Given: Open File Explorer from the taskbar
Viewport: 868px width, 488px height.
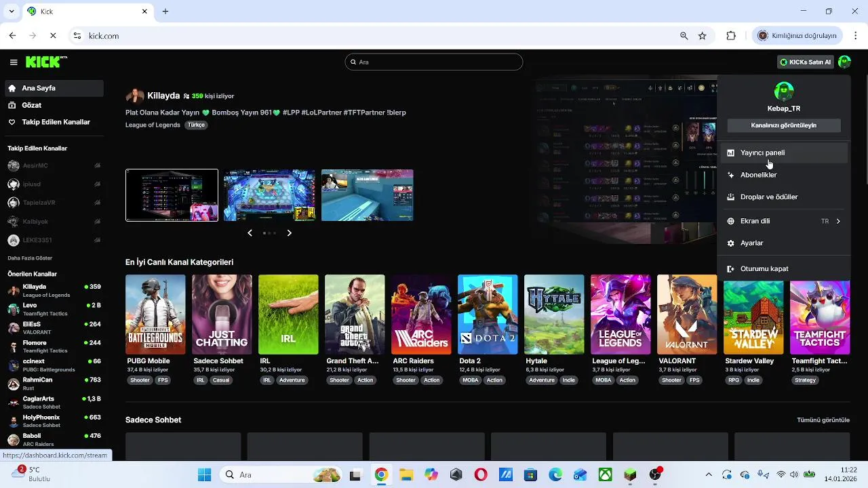Looking at the screenshot, I should point(406,475).
